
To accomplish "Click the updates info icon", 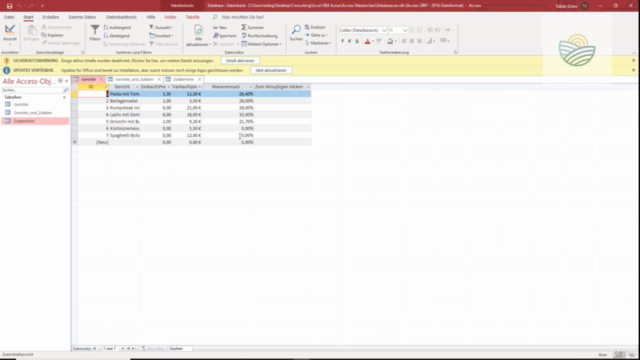I will point(7,70).
